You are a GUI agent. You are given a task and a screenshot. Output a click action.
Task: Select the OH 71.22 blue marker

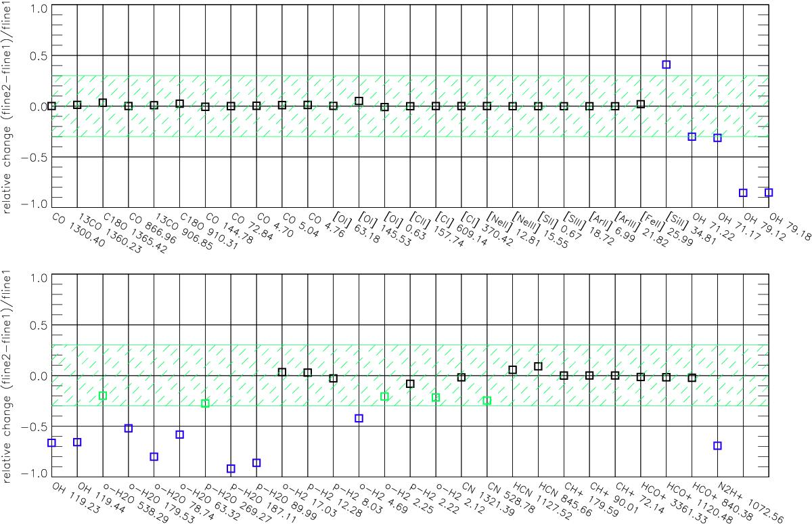tap(692, 137)
